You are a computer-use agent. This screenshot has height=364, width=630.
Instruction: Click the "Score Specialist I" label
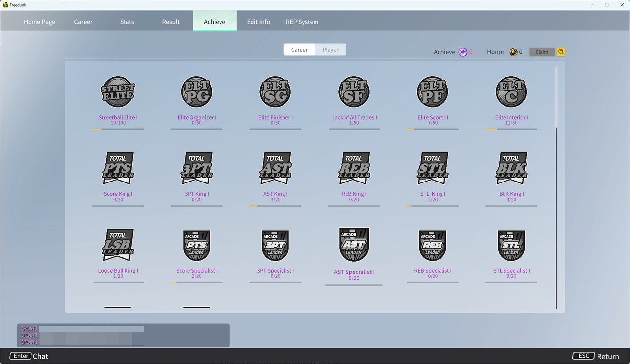pos(197,271)
